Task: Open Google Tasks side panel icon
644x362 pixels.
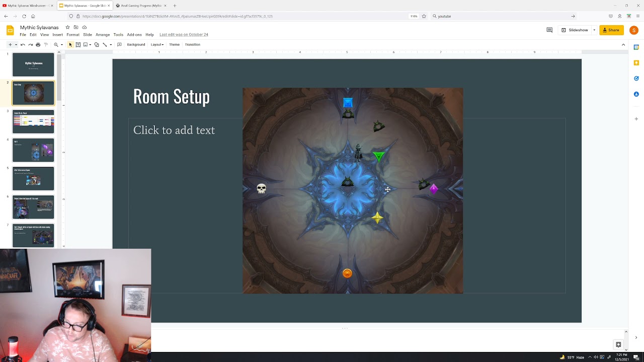Action: [x=636, y=78]
